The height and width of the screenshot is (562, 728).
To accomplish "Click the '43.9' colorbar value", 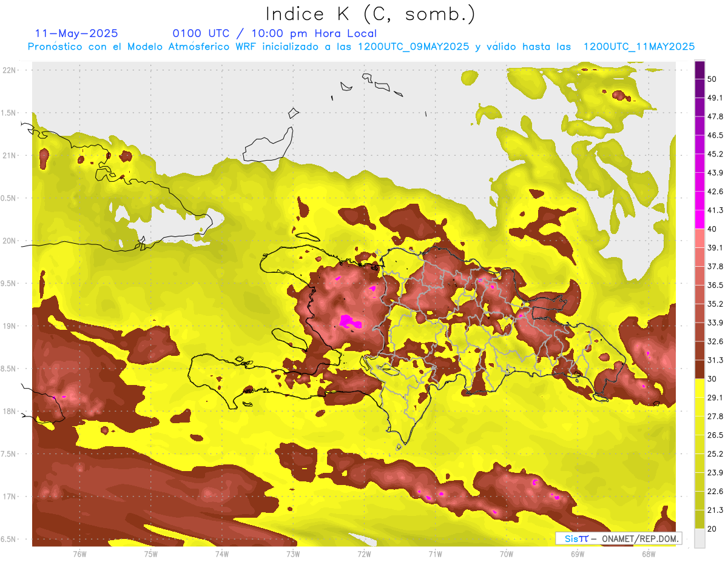I will pyautogui.click(x=715, y=173).
